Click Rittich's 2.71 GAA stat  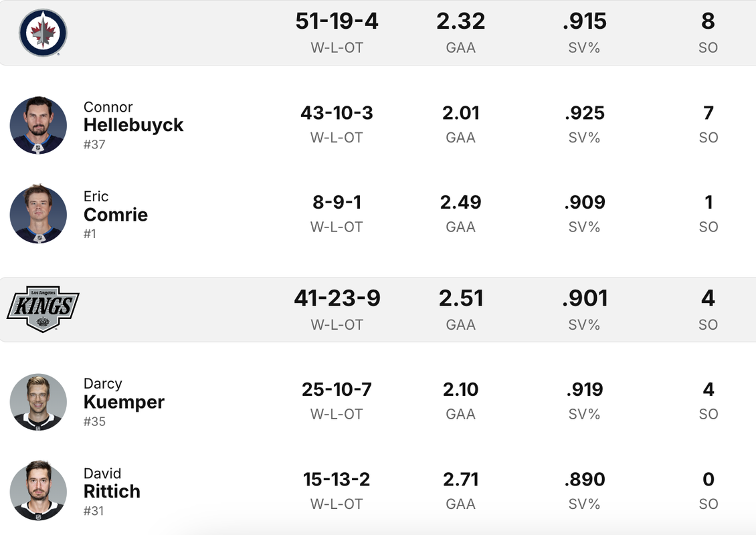(x=461, y=479)
